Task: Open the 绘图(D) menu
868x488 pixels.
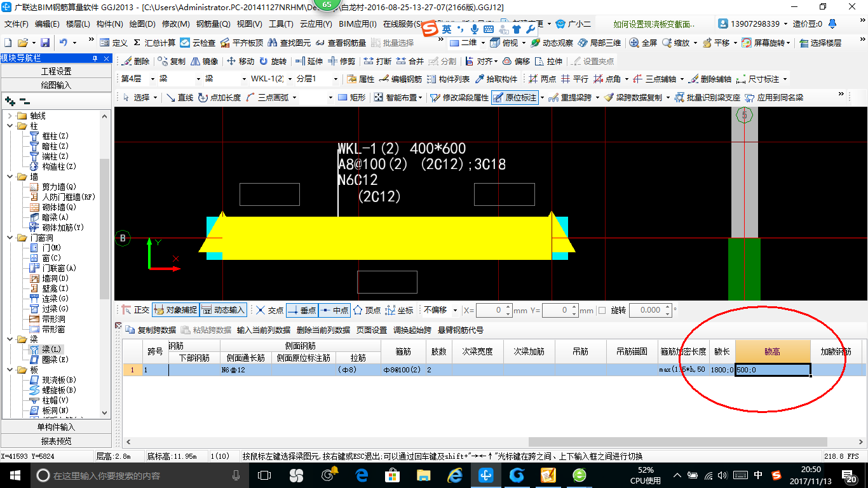Action: [142, 24]
